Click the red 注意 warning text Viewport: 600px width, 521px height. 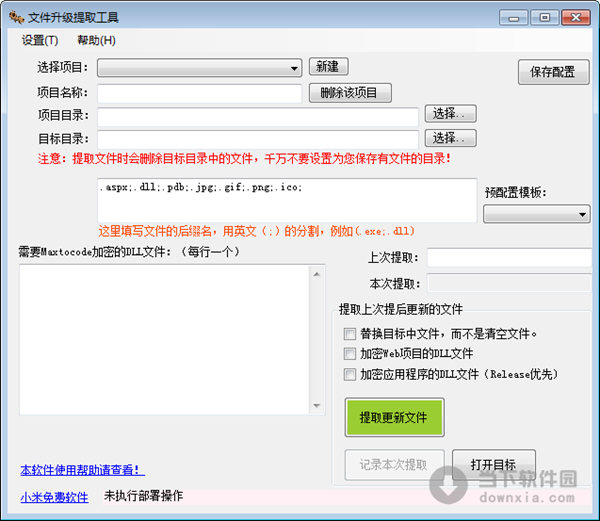point(244,159)
